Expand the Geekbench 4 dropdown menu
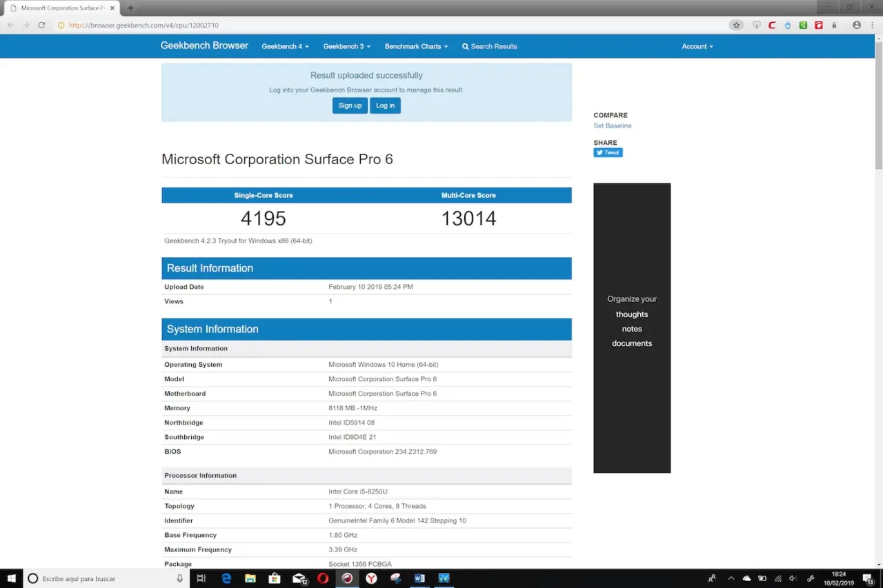 285,47
